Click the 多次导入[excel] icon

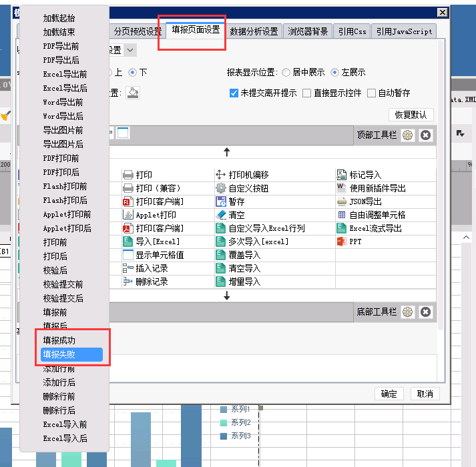coord(221,242)
